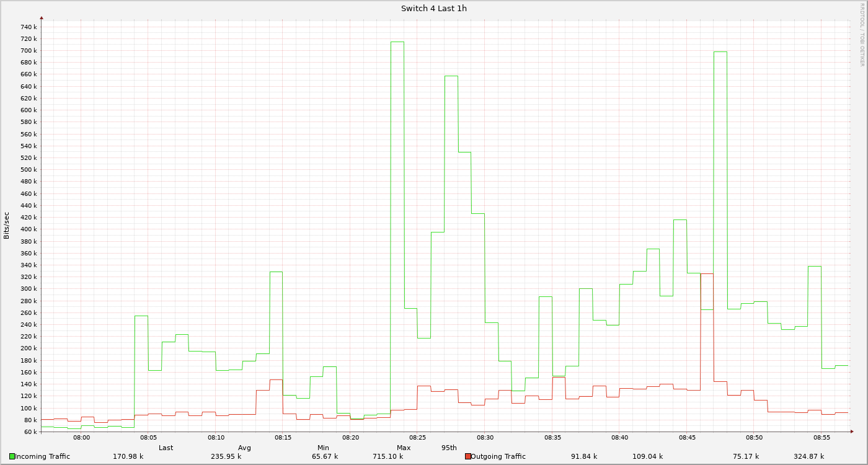The image size is (868, 465).
Task: Click the 08:25 time axis label
Action: (x=417, y=437)
